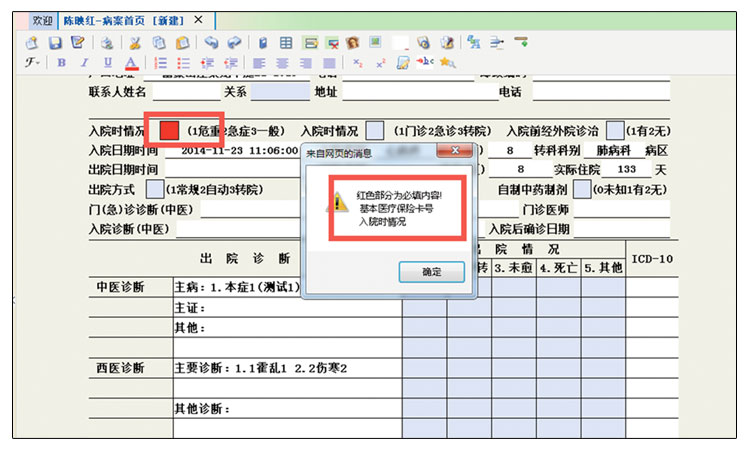This screenshot has width=750, height=452.
Task: Click the 出院方式 code box
Action: tap(155, 189)
